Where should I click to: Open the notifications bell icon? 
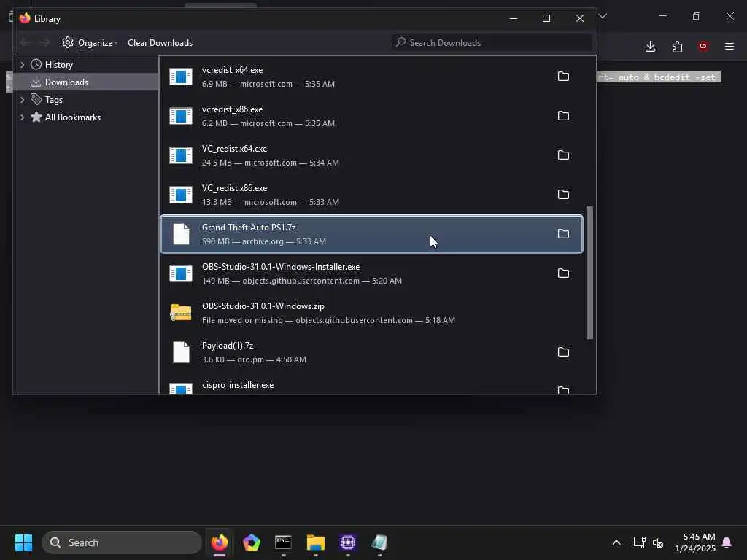coord(727,542)
